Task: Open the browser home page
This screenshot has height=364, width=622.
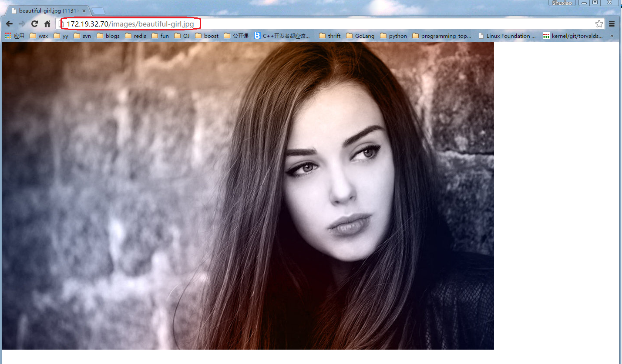Action: pos(47,23)
